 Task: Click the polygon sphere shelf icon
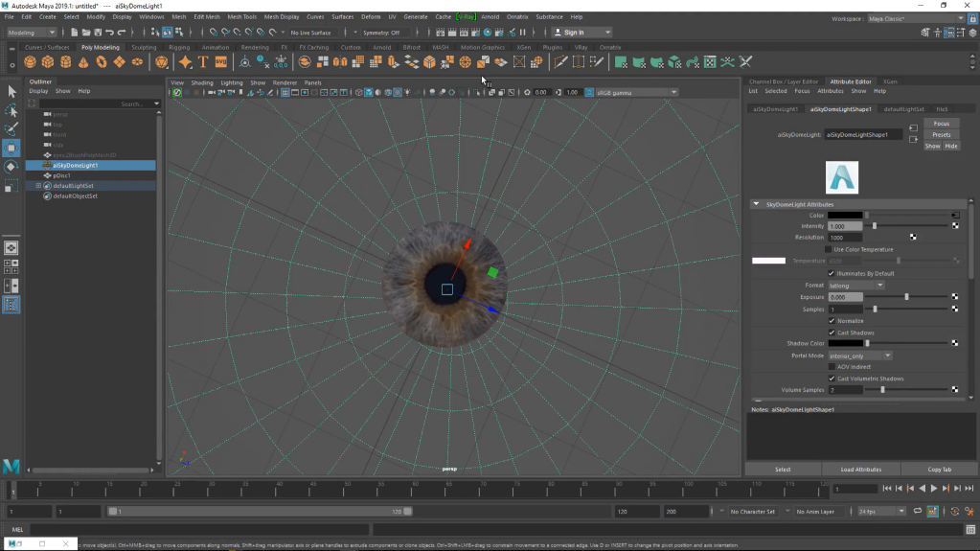pyautogui.click(x=30, y=62)
